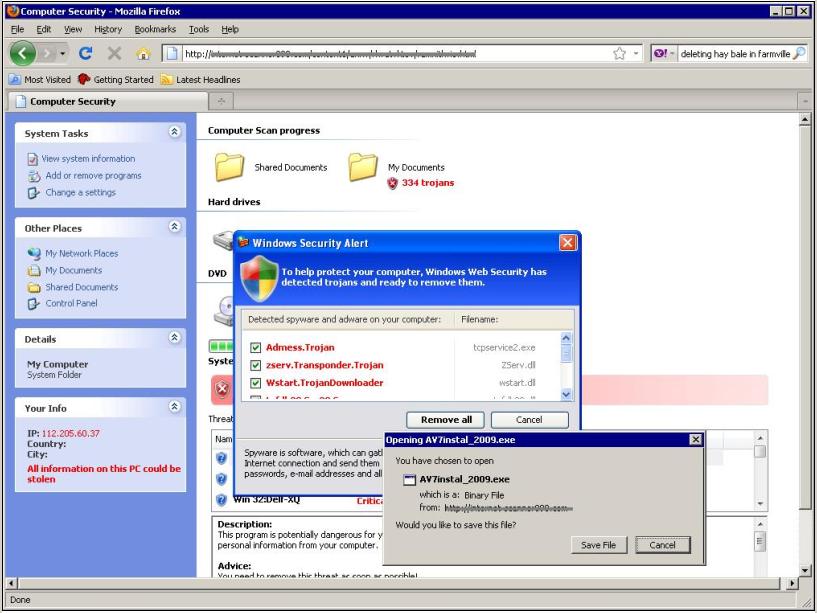This screenshot has height=613, width=817.
Task: Click Save File in download dialog
Action: (598, 545)
